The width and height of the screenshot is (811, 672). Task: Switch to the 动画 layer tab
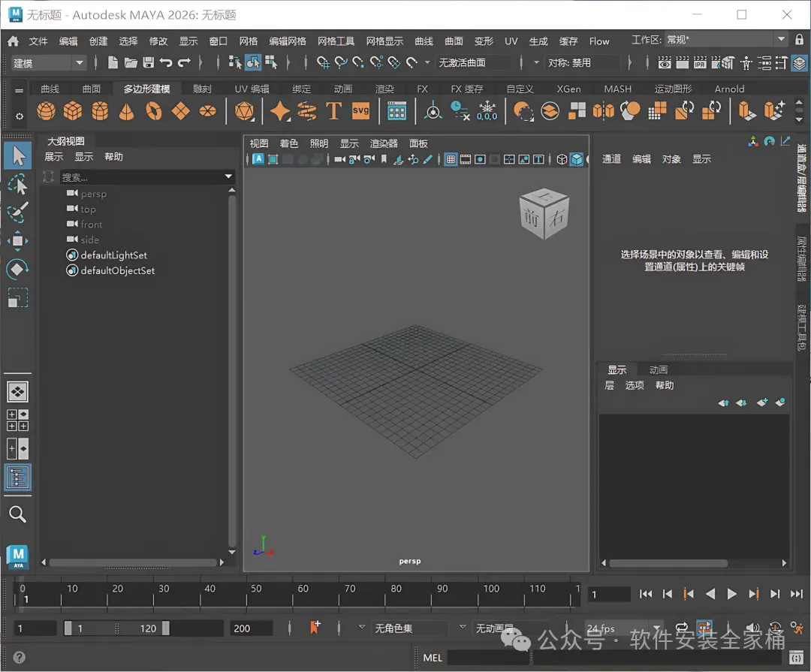[x=658, y=369]
